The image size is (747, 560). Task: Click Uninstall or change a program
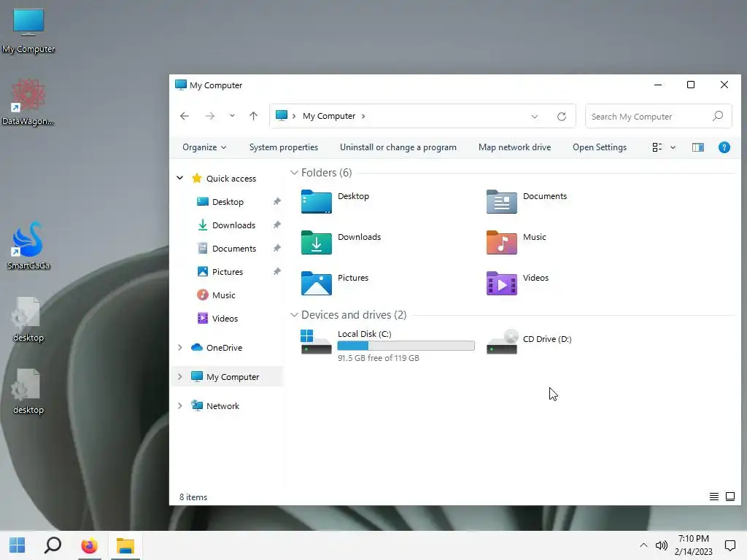[x=398, y=147]
